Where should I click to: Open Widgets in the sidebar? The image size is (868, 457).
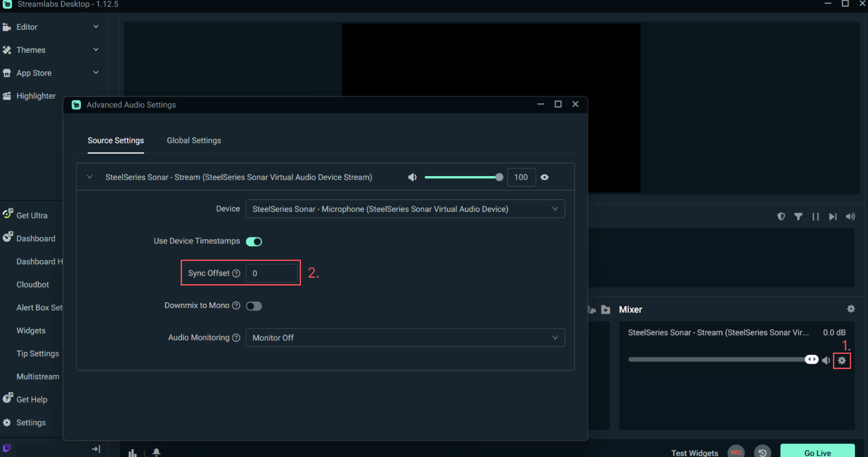pyautogui.click(x=31, y=331)
